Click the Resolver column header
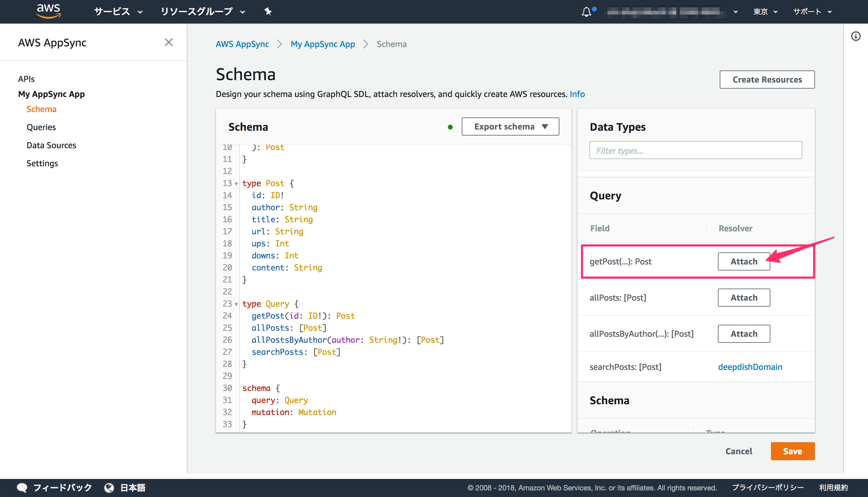 pos(735,228)
